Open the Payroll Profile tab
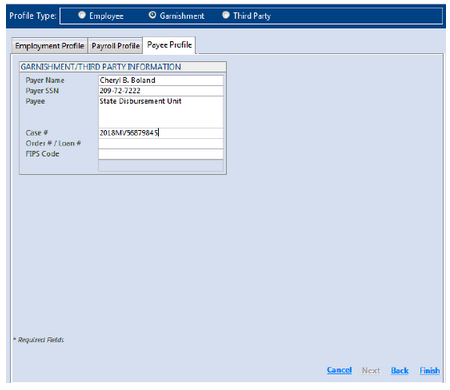The image size is (450, 390). (115, 46)
